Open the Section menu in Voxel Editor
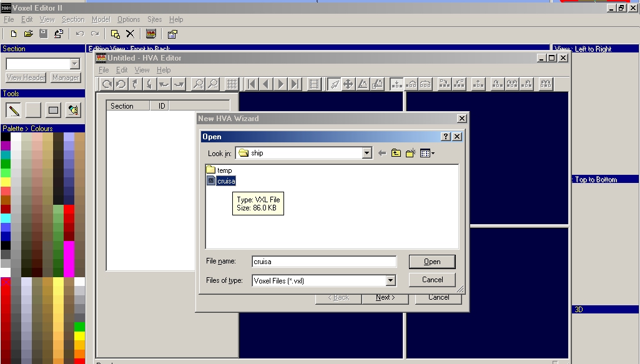640x364 pixels. [73, 19]
